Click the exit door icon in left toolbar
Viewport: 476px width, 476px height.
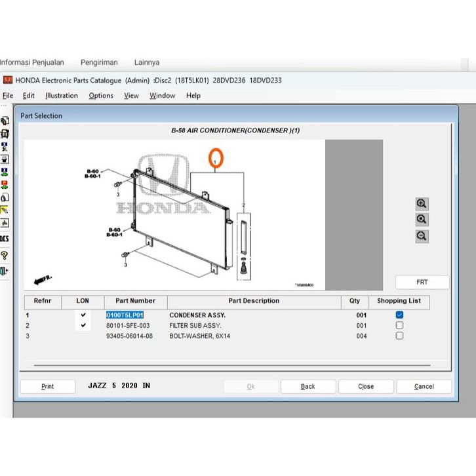pos(5,271)
